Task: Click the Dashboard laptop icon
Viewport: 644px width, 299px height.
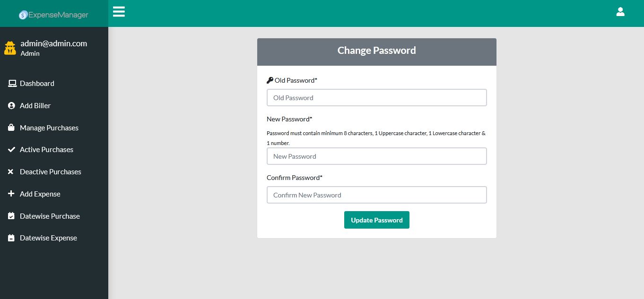Action: (x=12, y=84)
